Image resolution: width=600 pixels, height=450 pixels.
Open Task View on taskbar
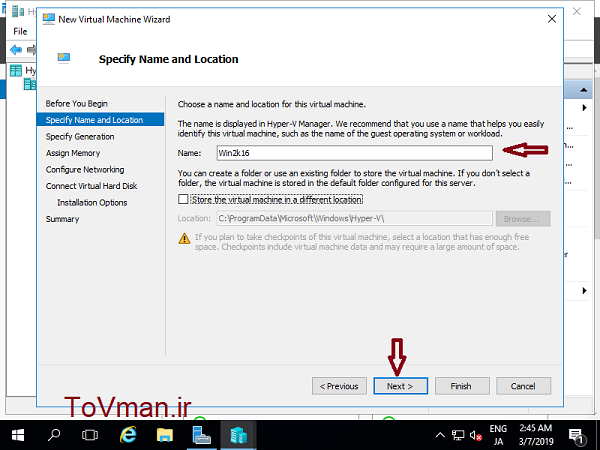point(90,435)
